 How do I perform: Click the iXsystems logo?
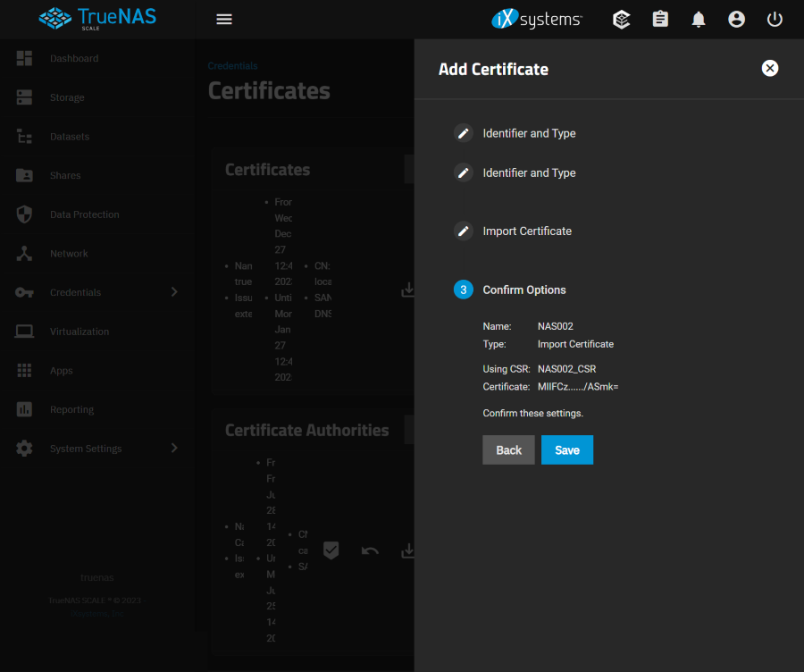click(537, 19)
